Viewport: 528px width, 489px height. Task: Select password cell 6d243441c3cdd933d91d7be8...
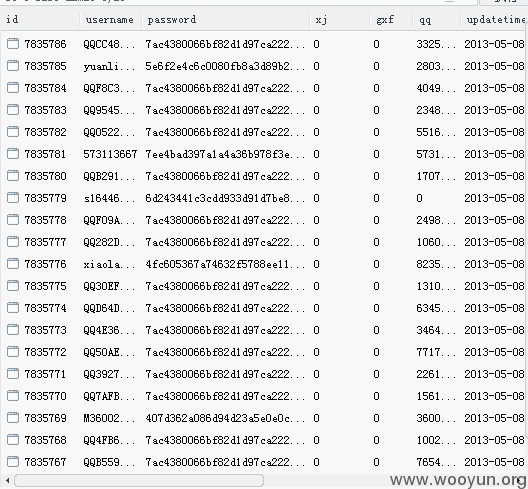225,198
